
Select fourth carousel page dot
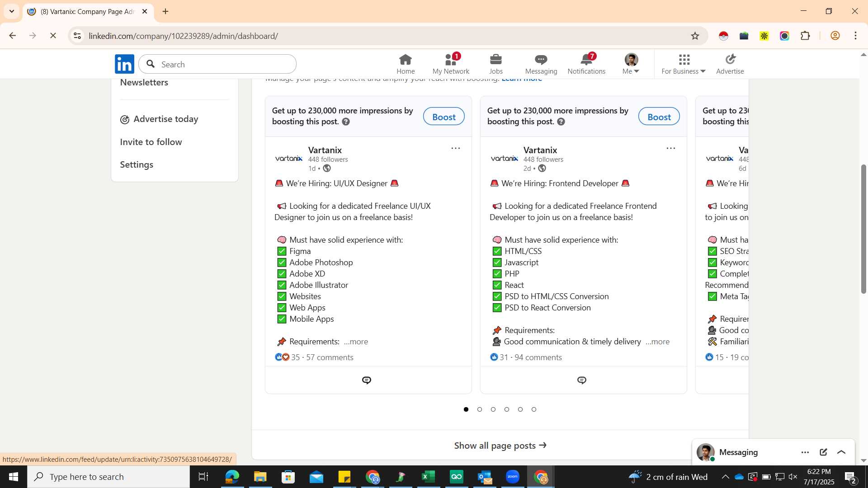[x=507, y=409]
